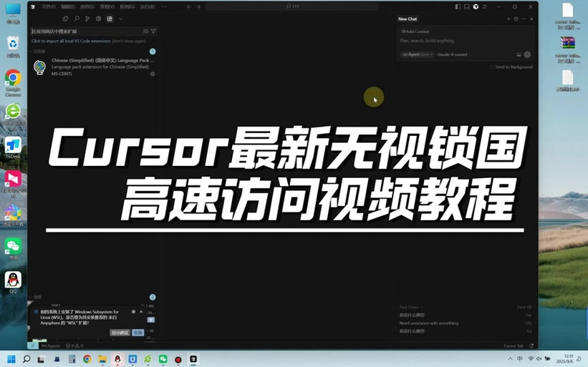Click show recommendations button in WSL notification

point(120,333)
